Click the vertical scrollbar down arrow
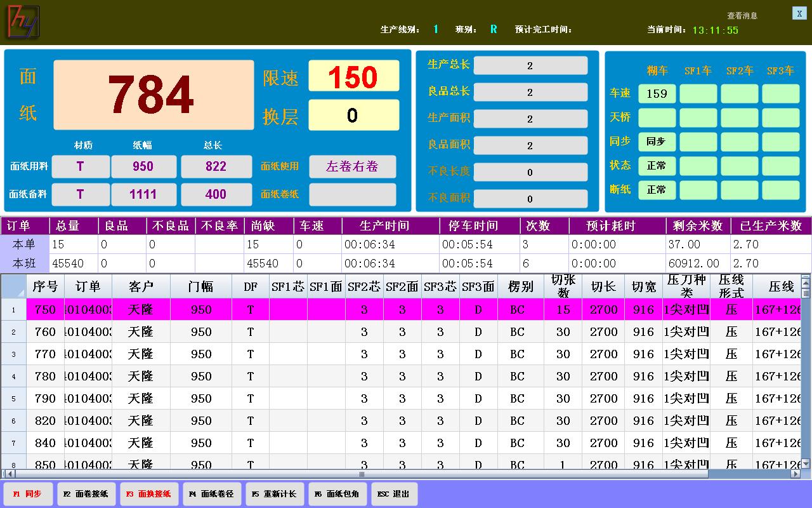 pos(806,464)
